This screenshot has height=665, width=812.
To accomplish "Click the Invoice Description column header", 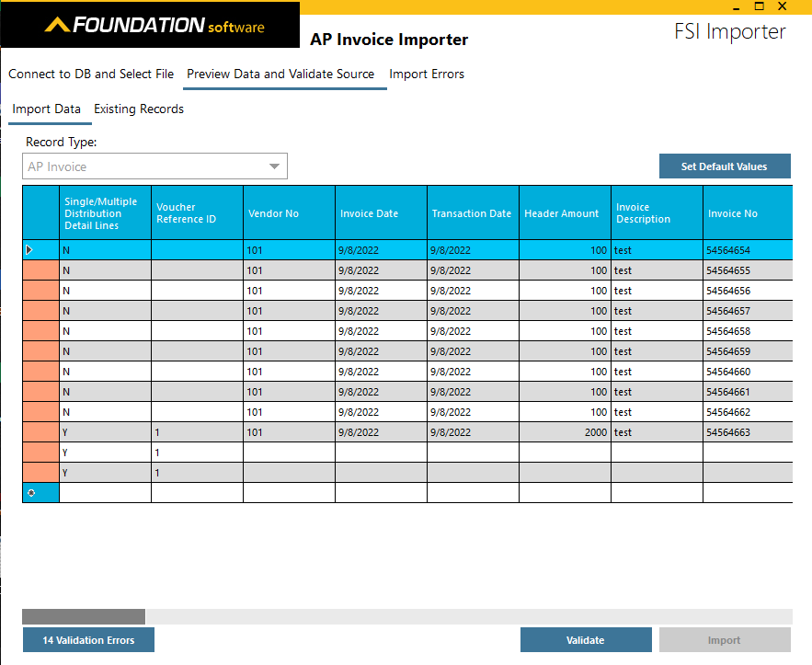I will [x=657, y=213].
